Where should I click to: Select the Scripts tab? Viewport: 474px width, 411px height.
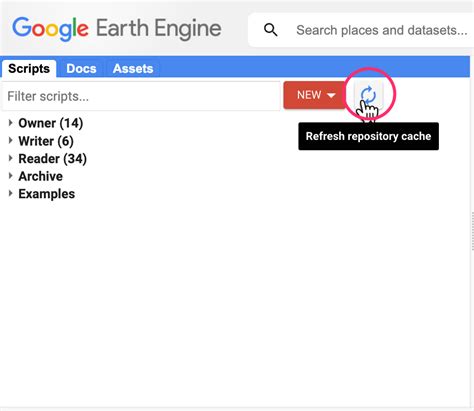(29, 69)
